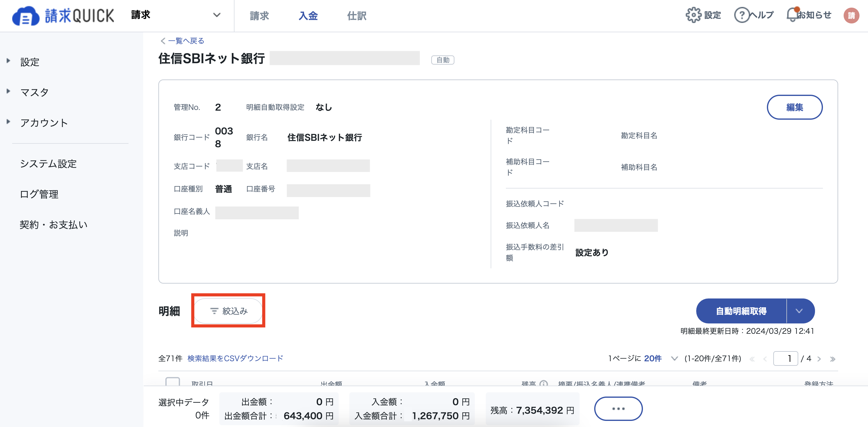Jump to the last page arrow
868x427 pixels.
pos(832,359)
